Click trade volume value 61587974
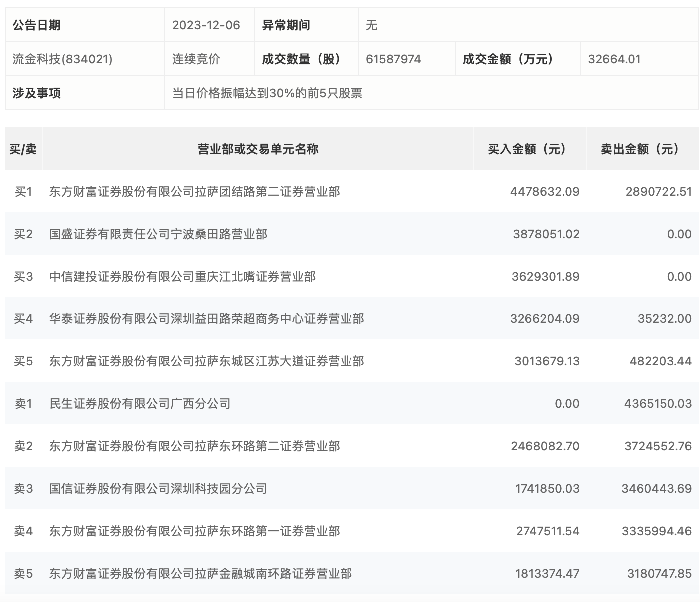The width and height of the screenshot is (700, 602). tap(393, 59)
